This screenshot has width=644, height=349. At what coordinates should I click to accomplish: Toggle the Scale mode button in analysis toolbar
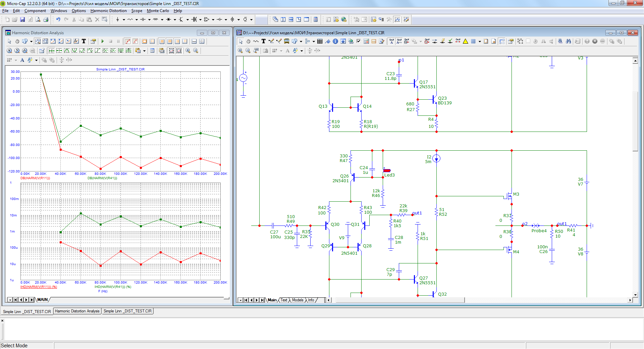(38, 41)
